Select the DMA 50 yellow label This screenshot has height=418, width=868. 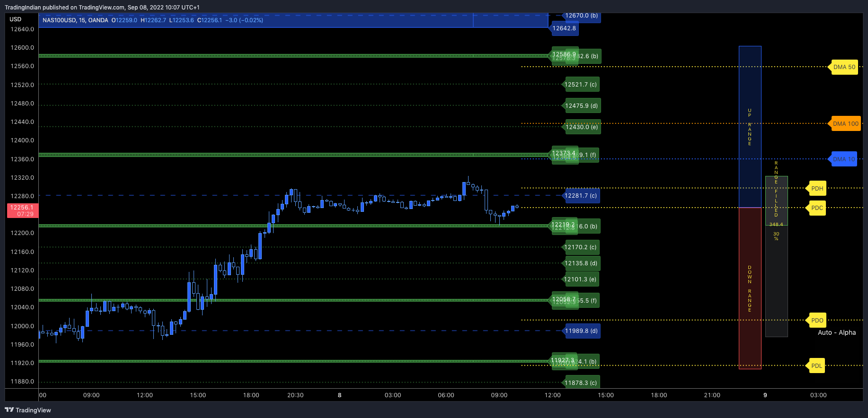coord(844,67)
